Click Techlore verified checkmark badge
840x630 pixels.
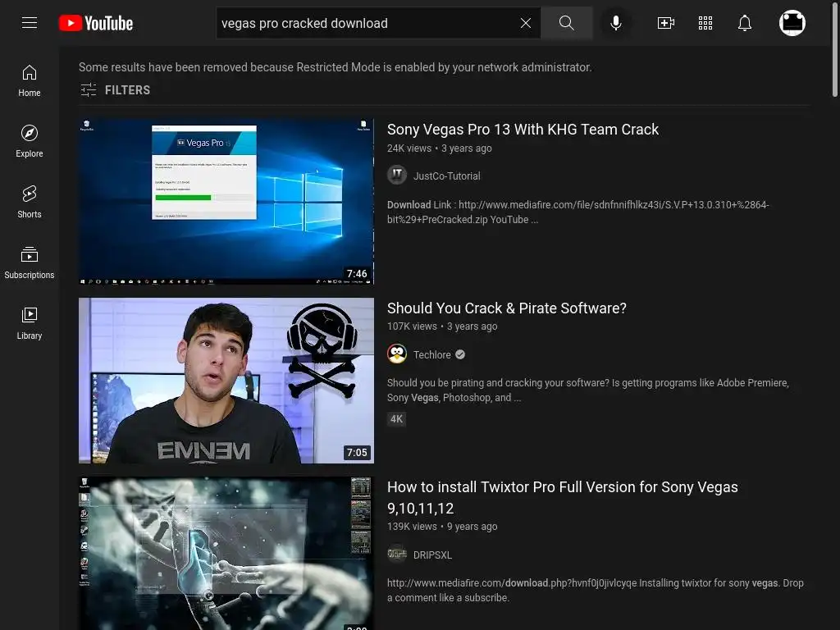pos(460,354)
